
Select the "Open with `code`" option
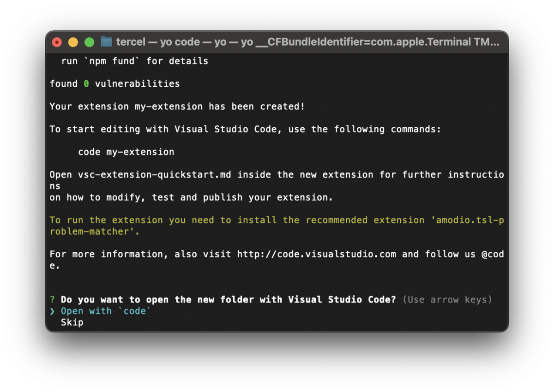click(106, 311)
